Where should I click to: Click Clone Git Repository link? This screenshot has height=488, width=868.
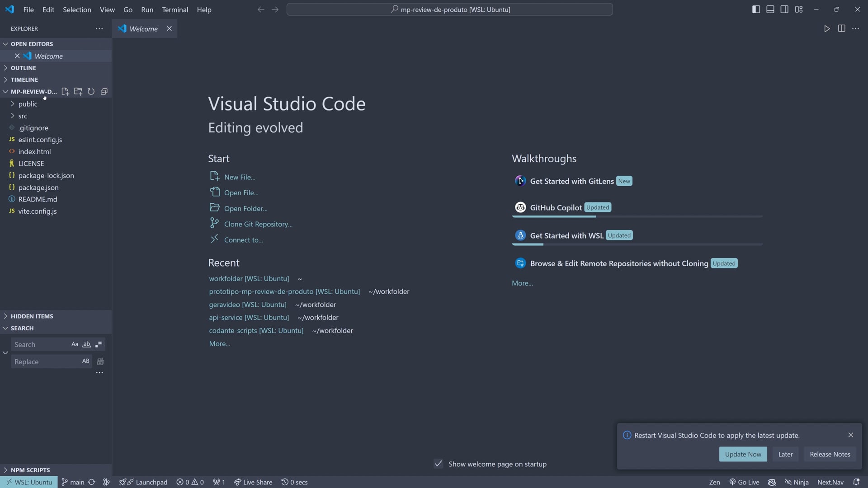(258, 224)
